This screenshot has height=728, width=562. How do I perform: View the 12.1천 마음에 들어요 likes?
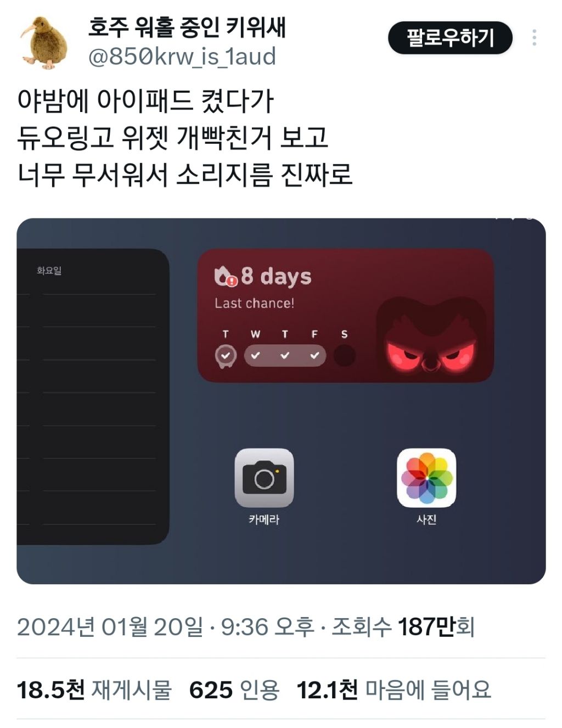click(394, 690)
